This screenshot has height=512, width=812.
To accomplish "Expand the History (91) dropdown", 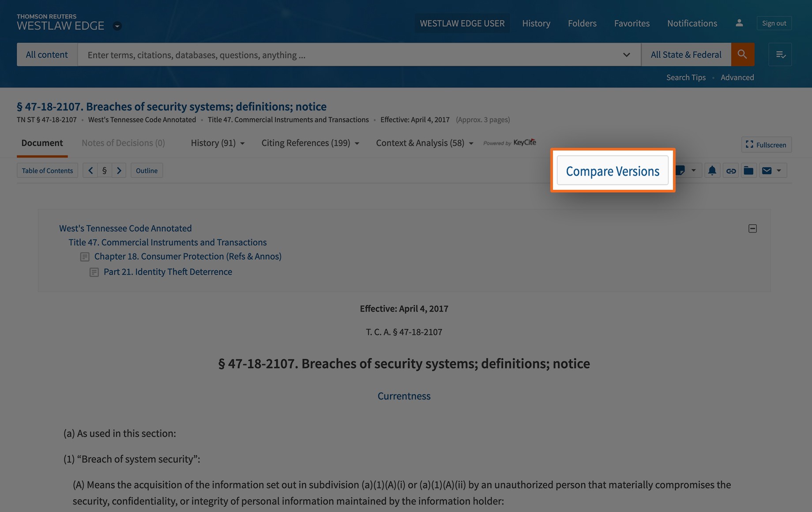I will point(218,143).
